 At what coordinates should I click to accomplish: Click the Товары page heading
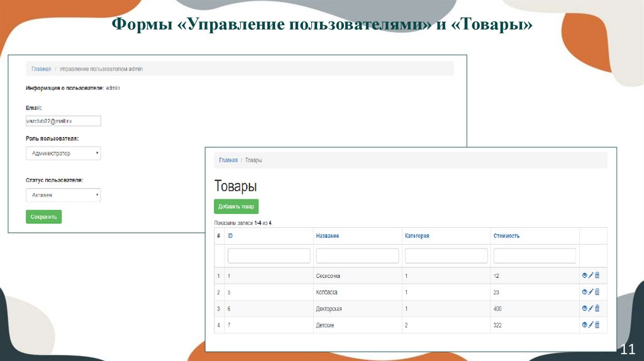click(x=235, y=186)
